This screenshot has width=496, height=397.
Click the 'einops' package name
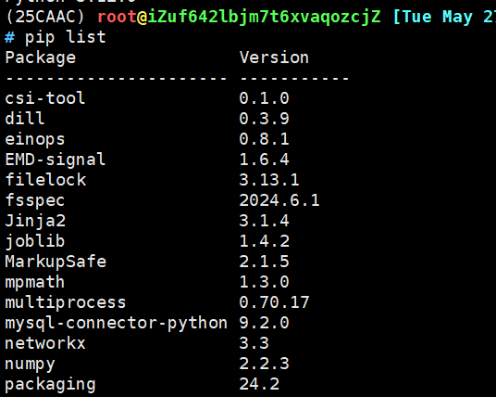(x=35, y=140)
